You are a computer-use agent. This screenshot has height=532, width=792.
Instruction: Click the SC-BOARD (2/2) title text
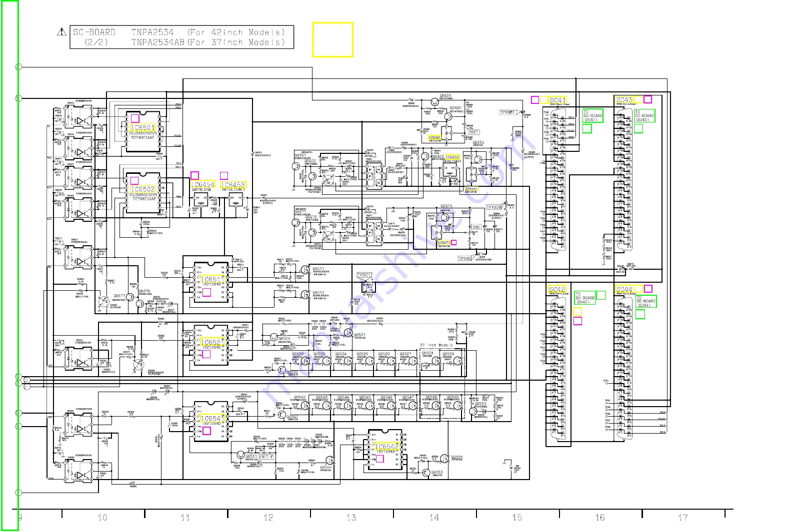[x=94, y=37]
